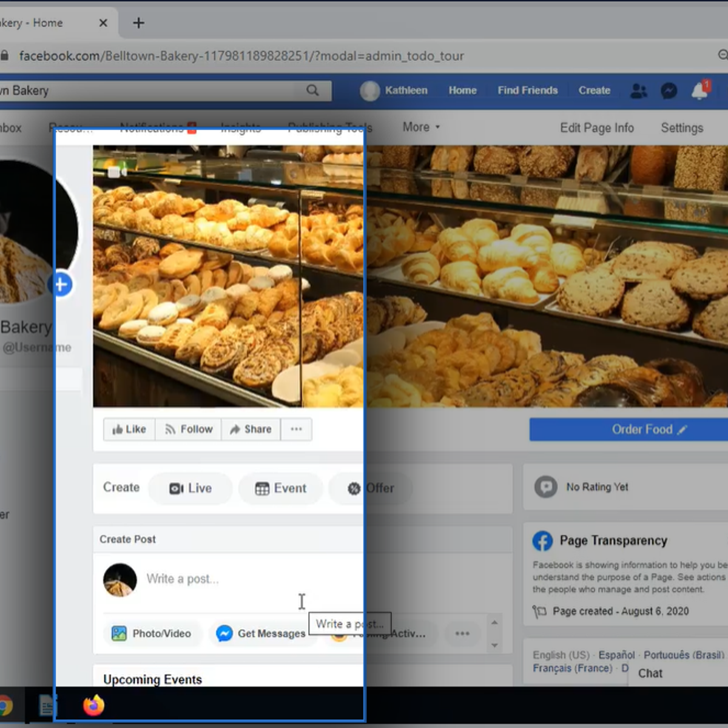Click the address bar URL
728x728 pixels.
coord(241,56)
